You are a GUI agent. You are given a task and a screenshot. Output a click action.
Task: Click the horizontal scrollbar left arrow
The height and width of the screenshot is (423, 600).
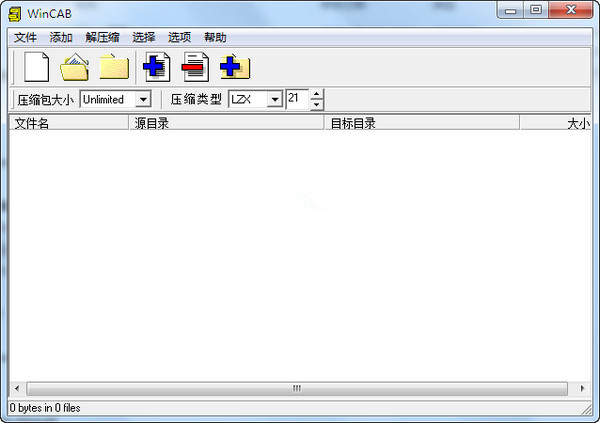pos(17,389)
